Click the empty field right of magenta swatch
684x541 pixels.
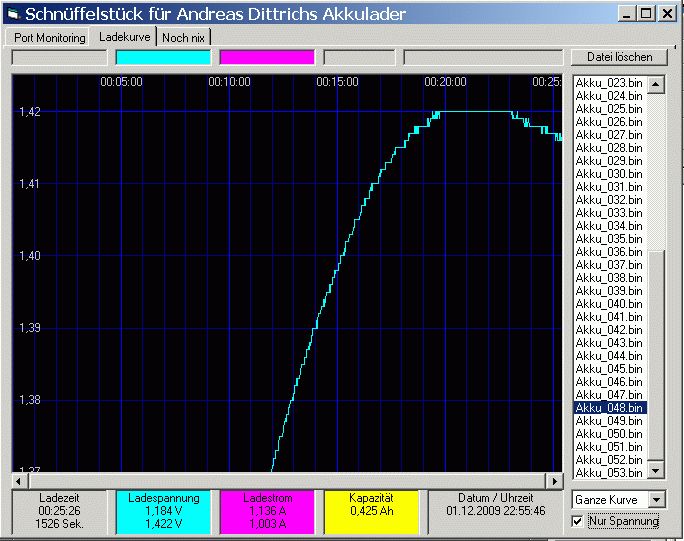(x=359, y=57)
